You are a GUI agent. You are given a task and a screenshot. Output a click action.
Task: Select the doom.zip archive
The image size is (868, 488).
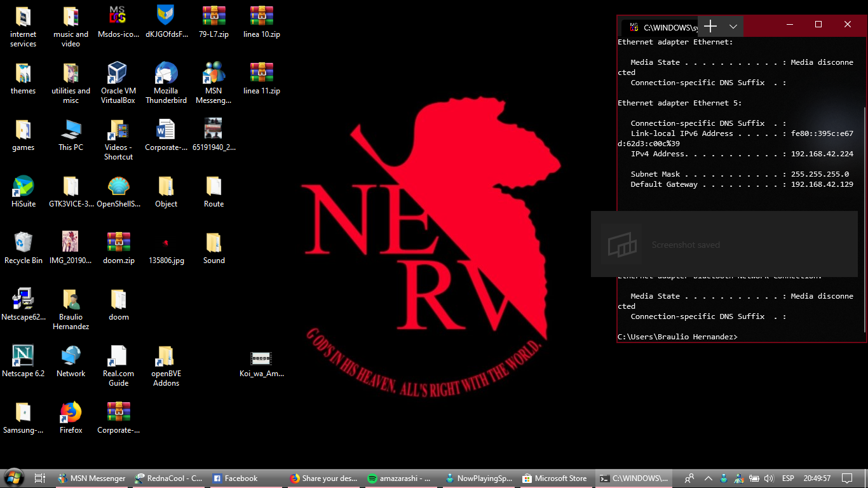click(x=118, y=242)
